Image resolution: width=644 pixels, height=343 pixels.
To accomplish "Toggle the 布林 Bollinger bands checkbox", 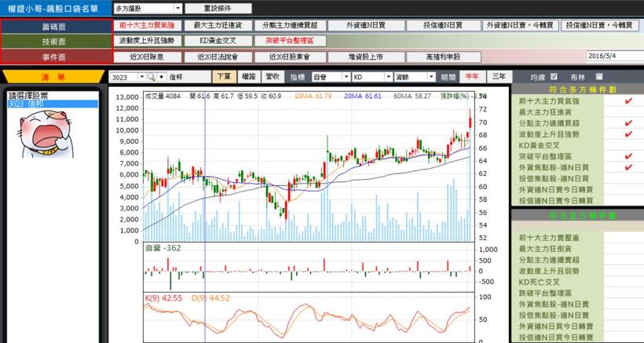I will point(599,76).
